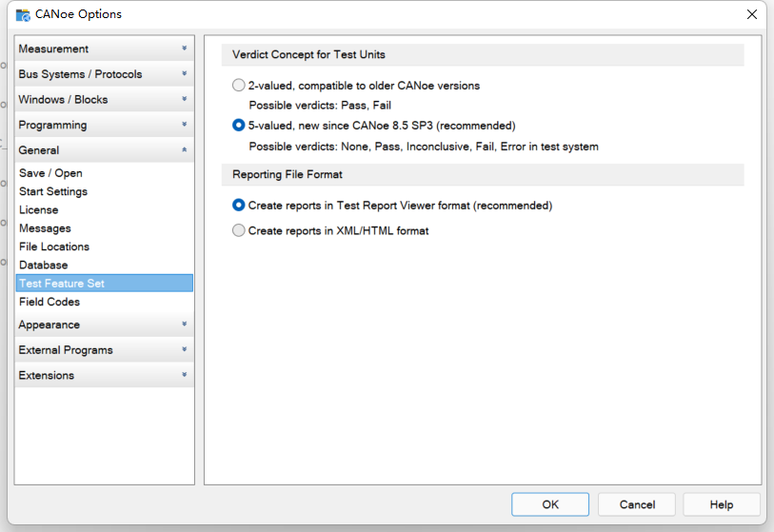This screenshot has height=532, width=774.
Task: Expand the Extensions section
Action: [x=104, y=376]
